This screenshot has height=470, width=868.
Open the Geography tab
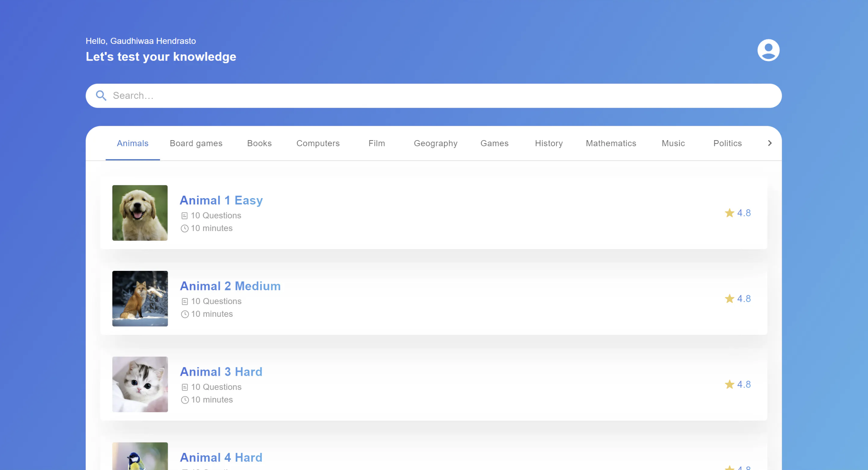click(x=435, y=143)
